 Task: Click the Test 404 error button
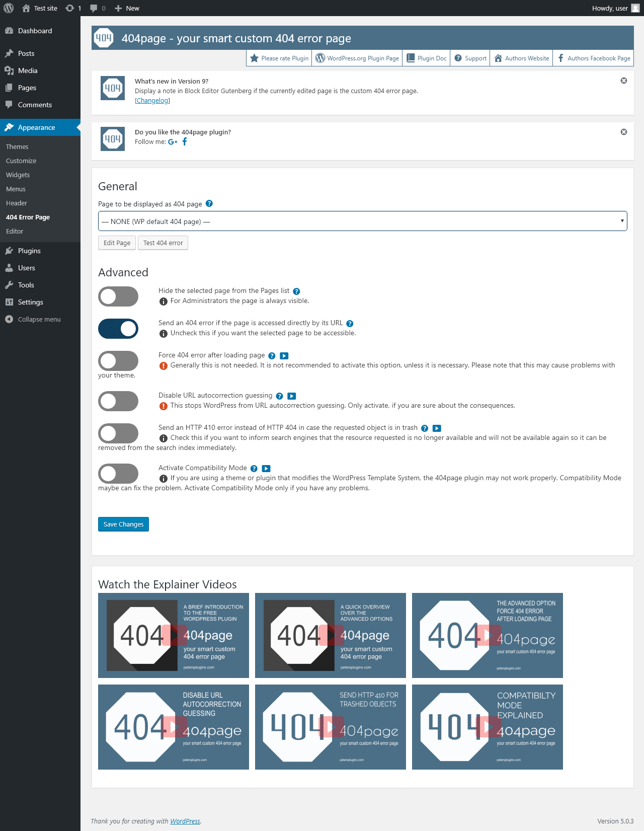163,243
